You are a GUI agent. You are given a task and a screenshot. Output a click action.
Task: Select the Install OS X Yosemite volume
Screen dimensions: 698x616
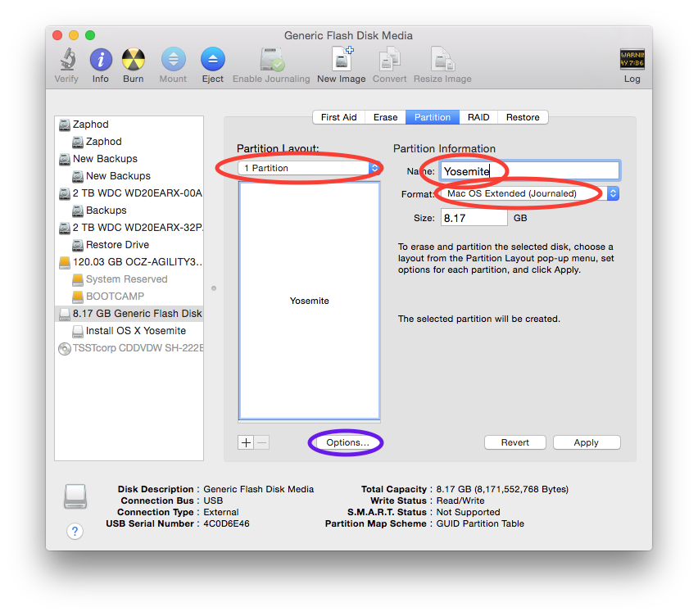pyautogui.click(x=129, y=331)
